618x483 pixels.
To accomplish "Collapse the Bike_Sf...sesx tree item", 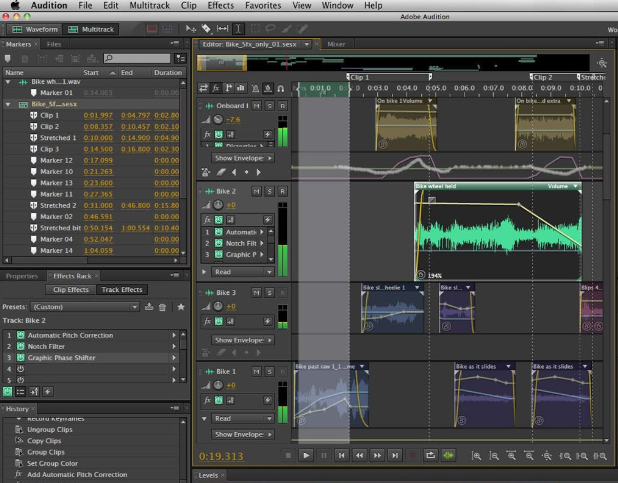I will [7, 104].
